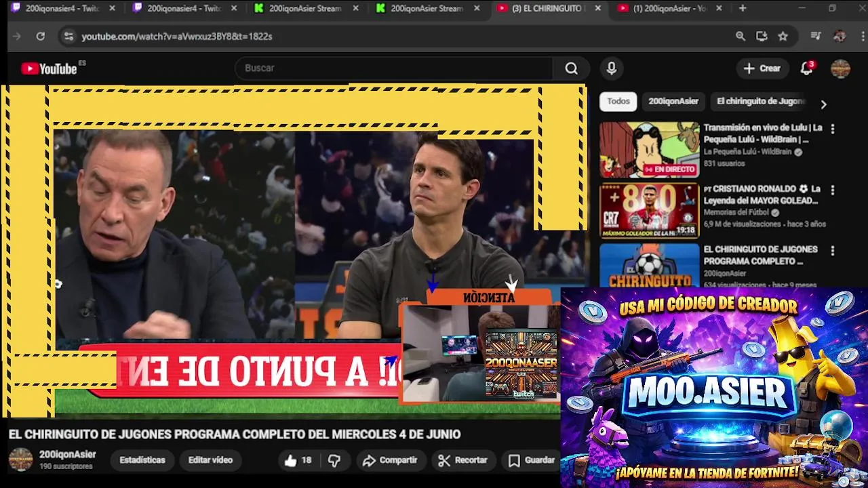Image resolution: width=868 pixels, height=488 pixels.
Task: Click the 831 usuarios text
Action: click(724, 163)
